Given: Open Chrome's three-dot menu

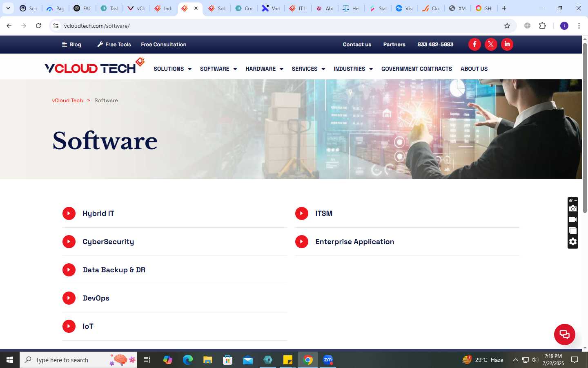Looking at the screenshot, I should point(579,26).
